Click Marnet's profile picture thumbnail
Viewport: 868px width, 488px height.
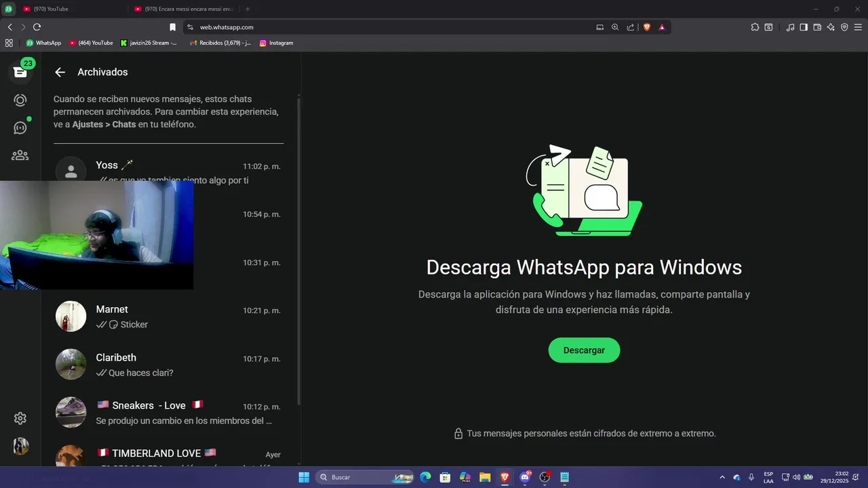point(71,317)
